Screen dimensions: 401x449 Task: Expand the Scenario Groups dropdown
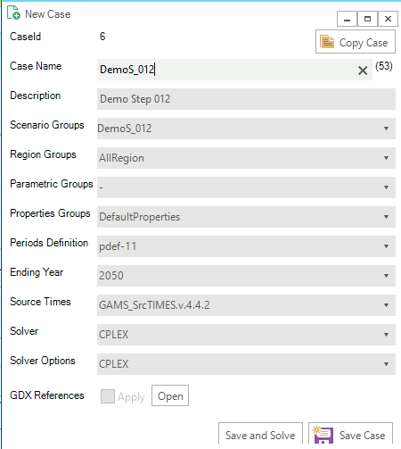246,128
